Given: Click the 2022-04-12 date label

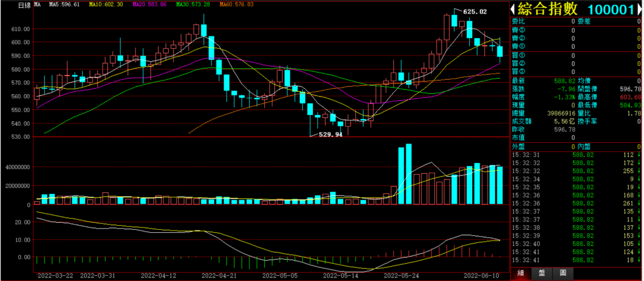Looking at the screenshot, I should tap(159, 276).
